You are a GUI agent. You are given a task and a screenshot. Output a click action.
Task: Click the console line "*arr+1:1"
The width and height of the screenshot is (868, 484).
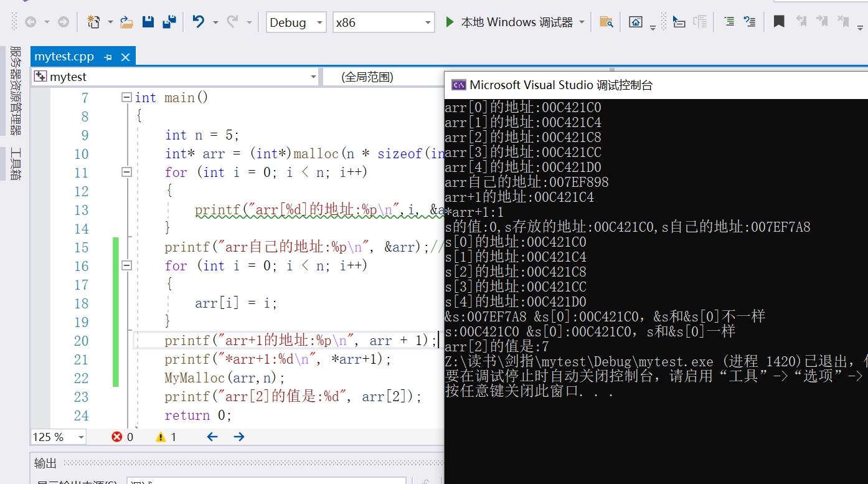tap(474, 212)
